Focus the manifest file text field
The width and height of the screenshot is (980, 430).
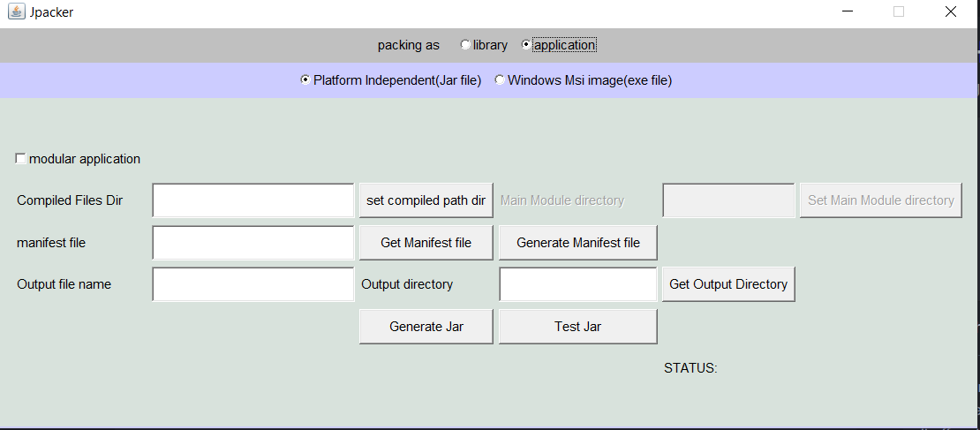[x=253, y=243]
